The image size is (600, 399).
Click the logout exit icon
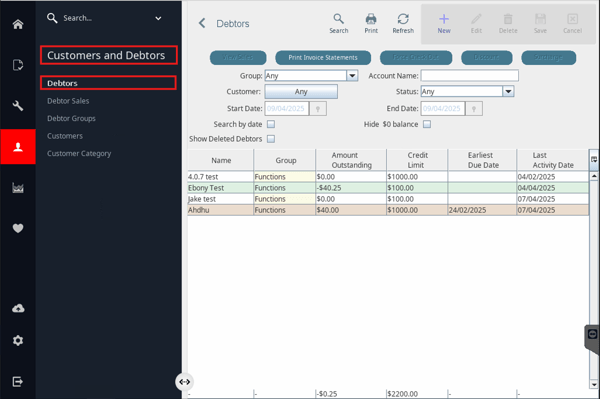18,381
